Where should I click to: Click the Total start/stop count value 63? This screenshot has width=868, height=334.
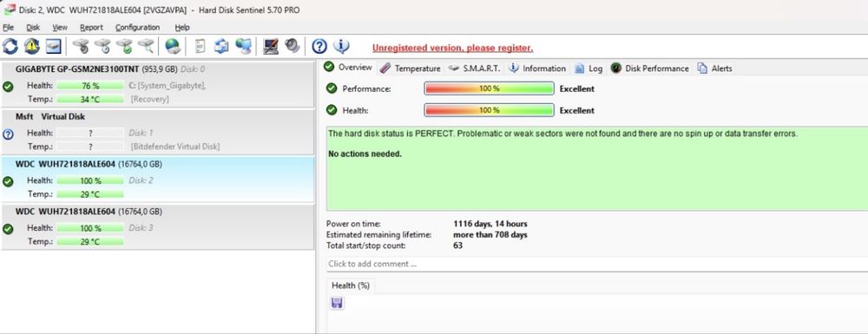pyautogui.click(x=457, y=245)
